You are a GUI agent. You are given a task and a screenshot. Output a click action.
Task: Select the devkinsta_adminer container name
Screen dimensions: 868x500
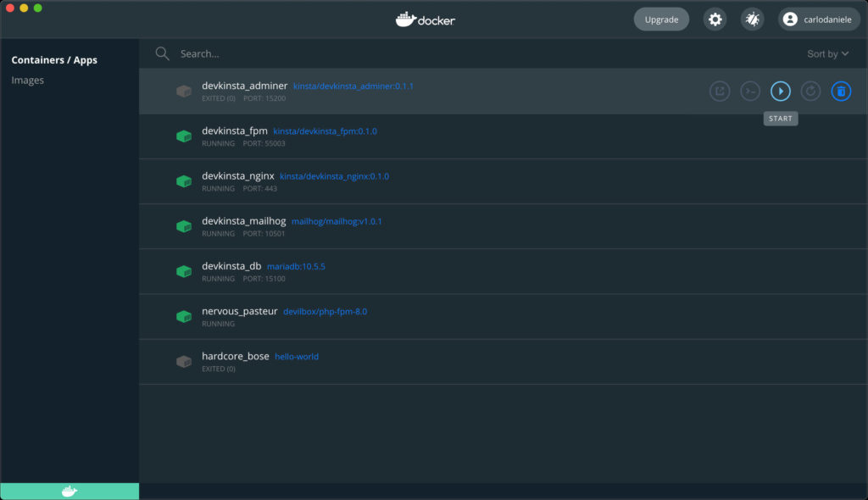pos(245,86)
